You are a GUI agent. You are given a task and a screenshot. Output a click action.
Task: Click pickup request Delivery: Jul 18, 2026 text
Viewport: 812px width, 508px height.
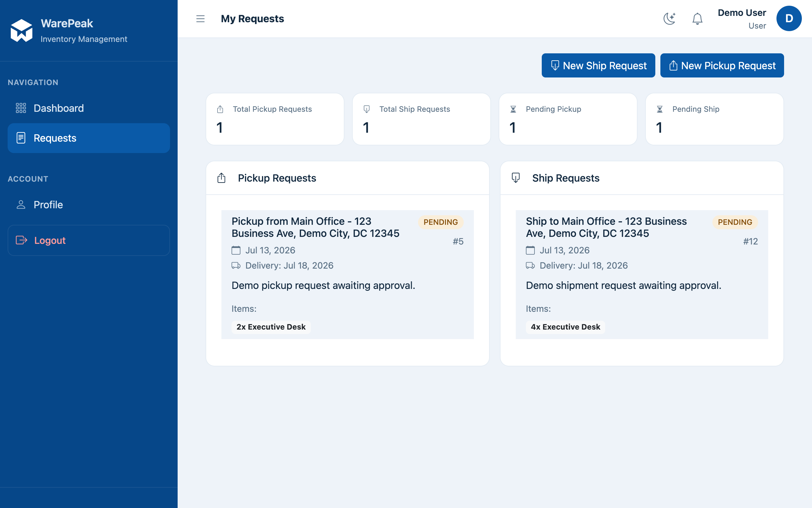289,265
